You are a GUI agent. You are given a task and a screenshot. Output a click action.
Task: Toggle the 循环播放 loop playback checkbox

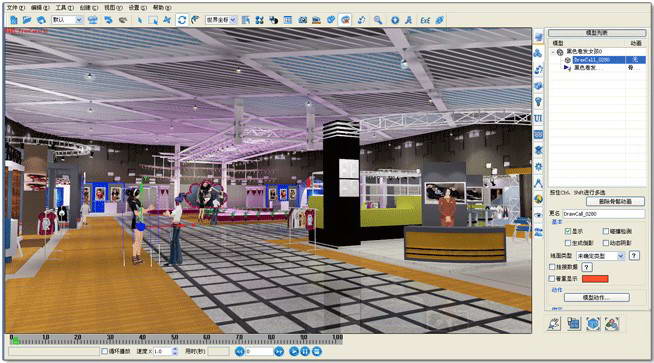coord(105,351)
